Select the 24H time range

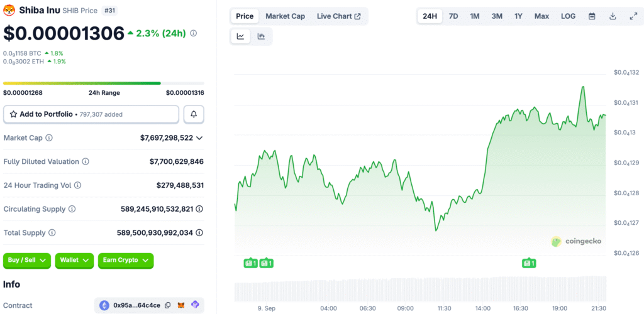[x=430, y=16]
